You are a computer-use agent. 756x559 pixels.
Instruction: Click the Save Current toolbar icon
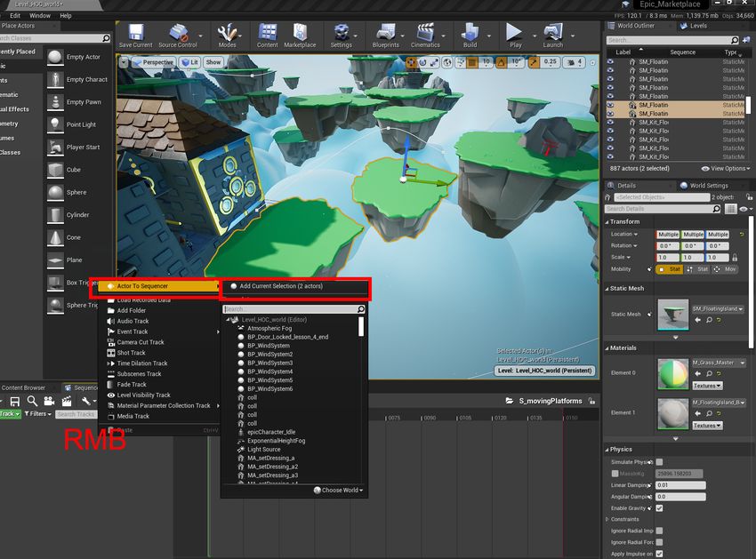click(135, 33)
